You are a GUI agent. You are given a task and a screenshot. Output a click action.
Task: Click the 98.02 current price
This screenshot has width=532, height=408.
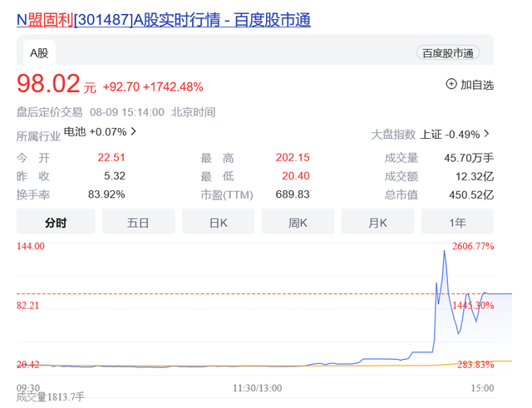[48, 83]
